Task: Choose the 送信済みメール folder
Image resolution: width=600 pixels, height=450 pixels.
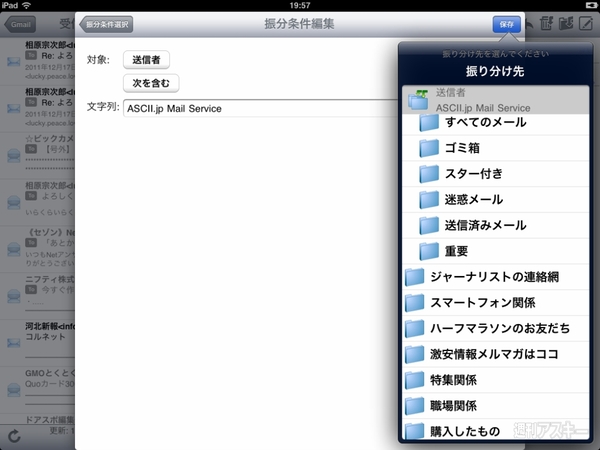Action: [x=496, y=225]
